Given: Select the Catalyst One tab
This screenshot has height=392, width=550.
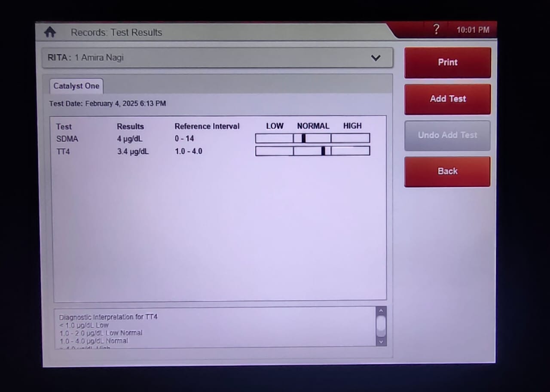Looking at the screenshot, I should point(76,86).
